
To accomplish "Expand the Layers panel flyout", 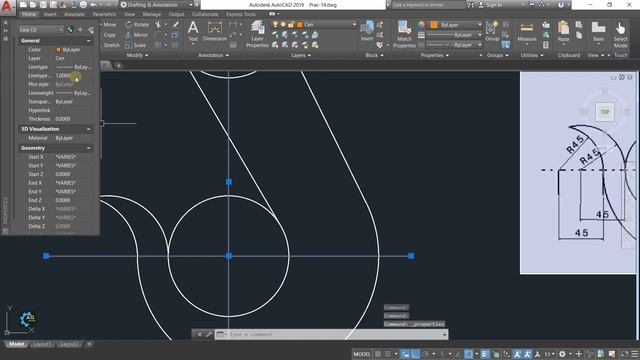I will pyautogui.click(x=301, y=55).
